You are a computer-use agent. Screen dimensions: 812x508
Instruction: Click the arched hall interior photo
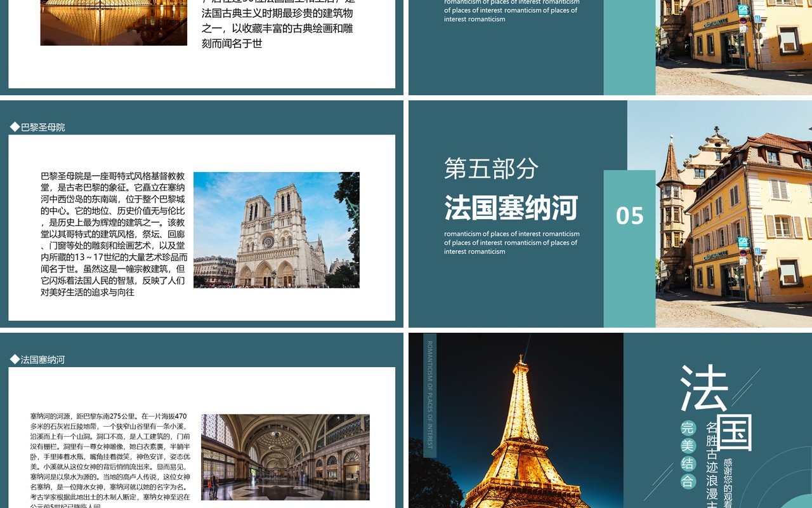click(285, 457)
